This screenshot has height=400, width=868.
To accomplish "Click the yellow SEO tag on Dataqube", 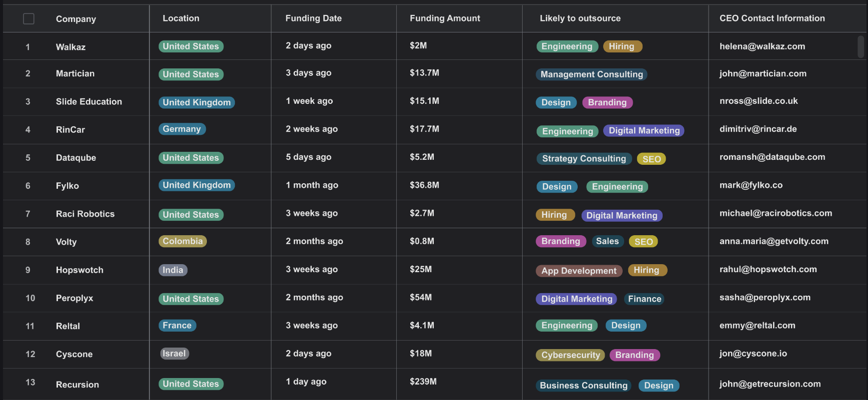I will click(652, 159).
